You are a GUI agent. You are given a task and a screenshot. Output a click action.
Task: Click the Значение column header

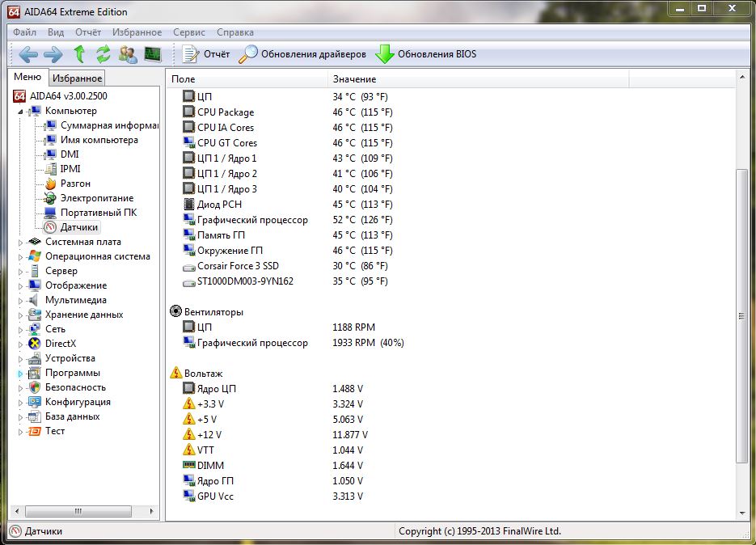tap(479, 79)
